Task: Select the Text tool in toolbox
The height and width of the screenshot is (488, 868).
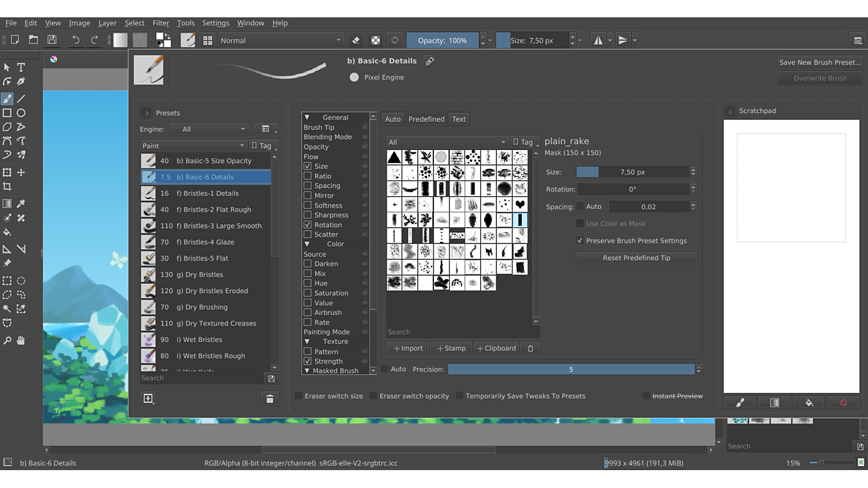Action: click(x=21, y=67)
